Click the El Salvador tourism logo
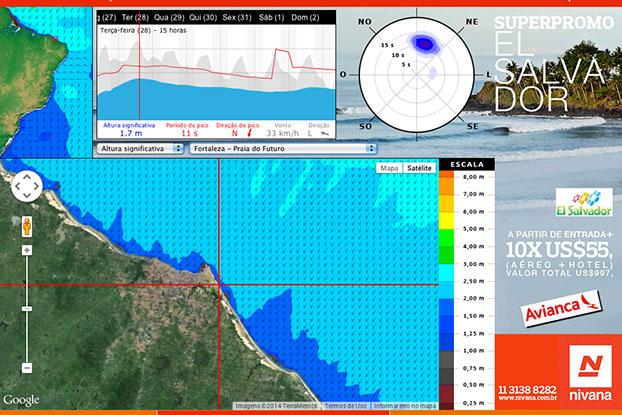The image size is (622, 415). point(584,202)
